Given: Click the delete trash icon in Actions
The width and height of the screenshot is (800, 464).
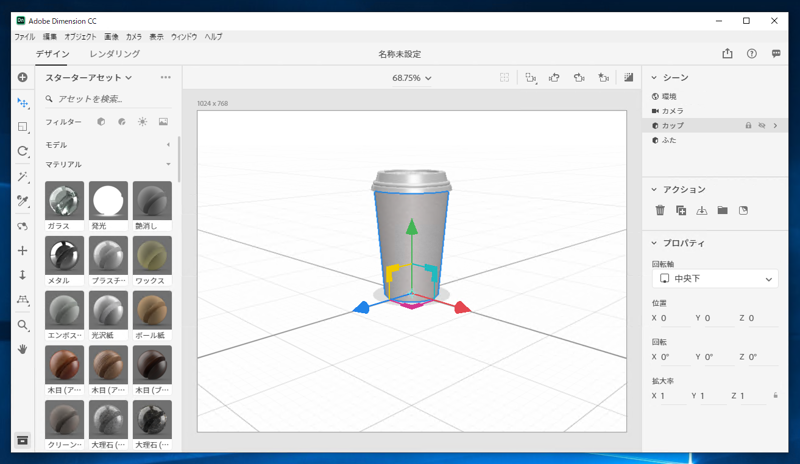Looking at the screenshot, I should coord(660,210).
